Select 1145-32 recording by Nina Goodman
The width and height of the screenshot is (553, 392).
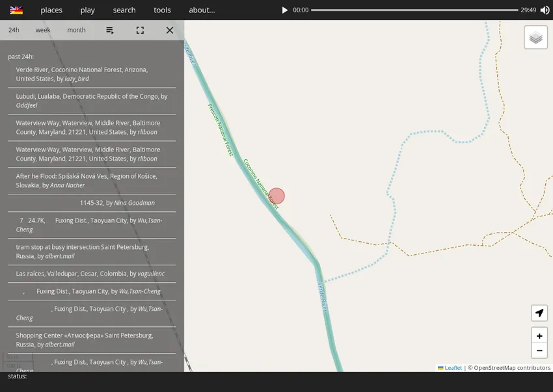[92, 203]
